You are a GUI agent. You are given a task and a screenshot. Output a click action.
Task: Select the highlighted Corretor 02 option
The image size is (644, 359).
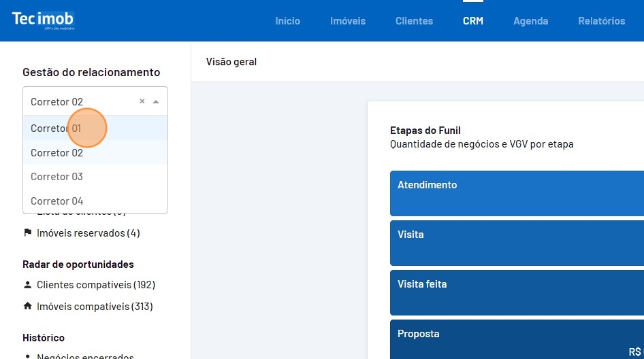coord(57,153)
